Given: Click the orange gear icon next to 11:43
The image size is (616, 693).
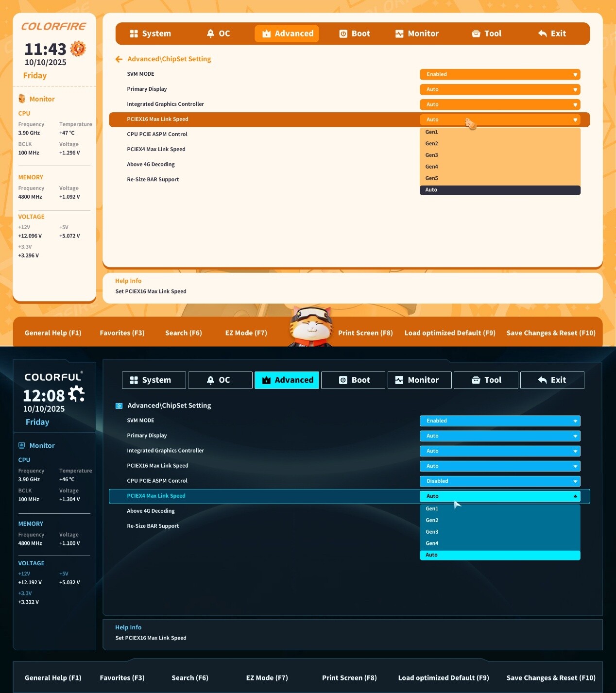Looking at the screenshot, I should (x=78, y=49).
